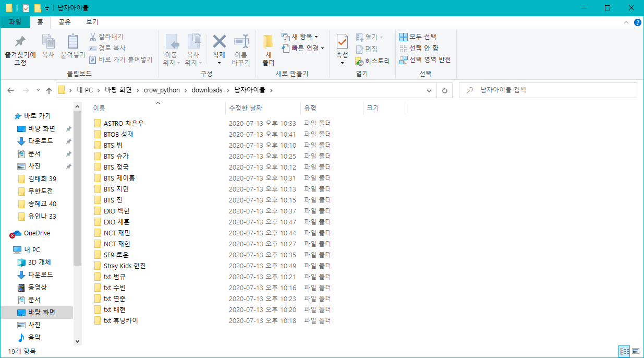This screenshot has width=644, height=358.
Task: Create a 새 폴더 (New folder)
Action: click(268, 50)
